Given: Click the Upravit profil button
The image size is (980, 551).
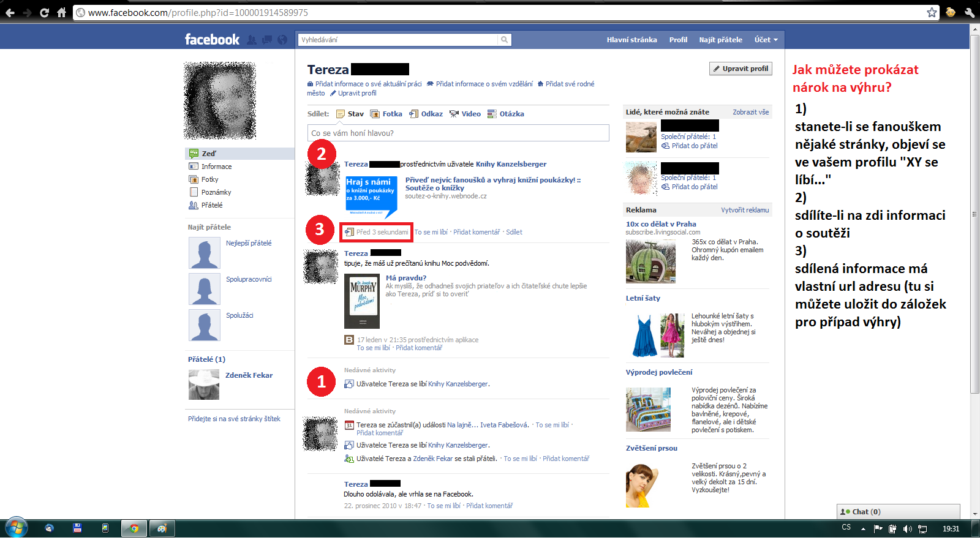Looking at the screenshot, I should [x=741, y=69].
